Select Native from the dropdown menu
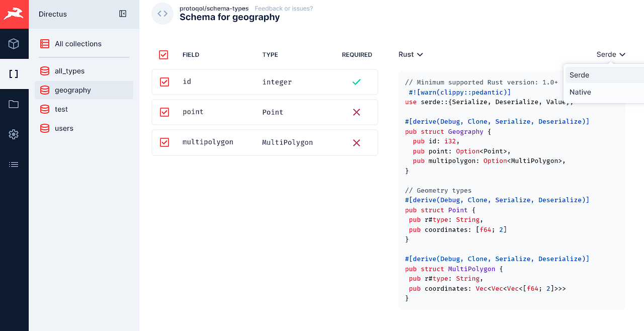The height and width of the screenshot is (331, 644). [605, 92]
